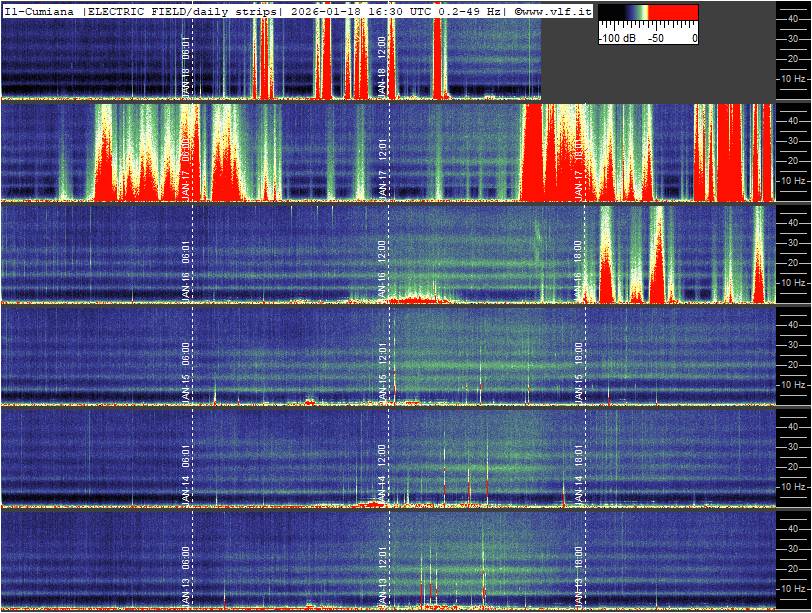Select the JAN 18 06:01 time marker

(186, 67)
